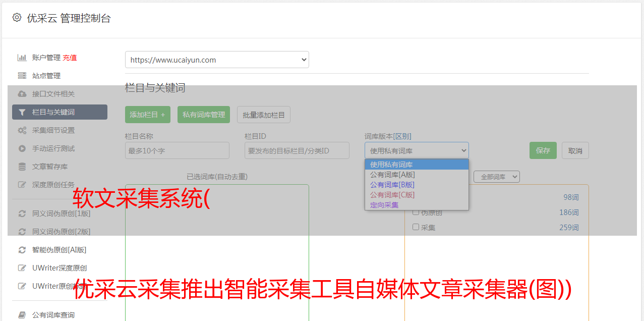Click the refresh icon for 同义词伪原创[2版]
644x321 pixels.
(x=22, y=232)
